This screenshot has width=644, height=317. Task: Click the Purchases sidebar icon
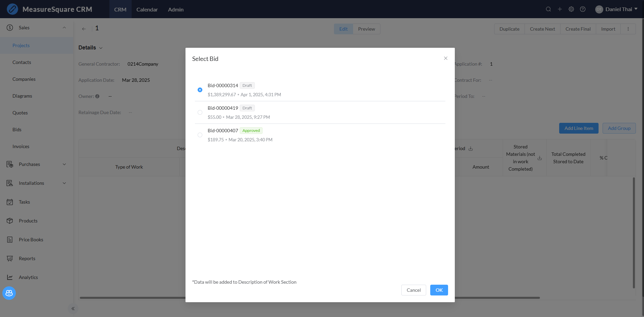click(10, 164)
